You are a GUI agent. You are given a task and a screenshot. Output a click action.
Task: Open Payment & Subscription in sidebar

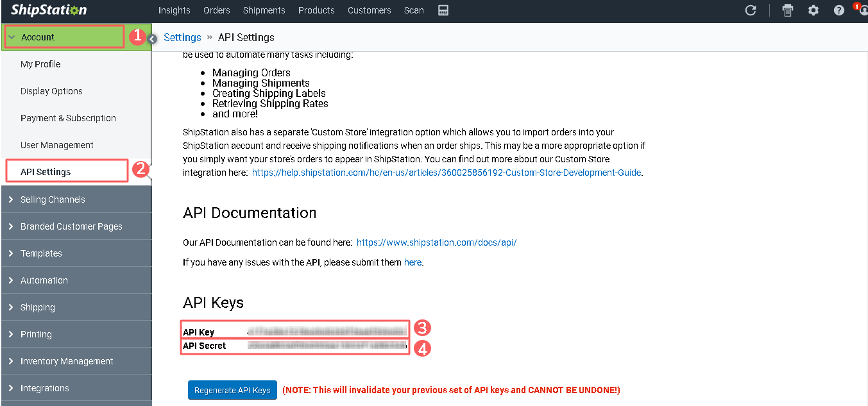[x=68, y=118]
